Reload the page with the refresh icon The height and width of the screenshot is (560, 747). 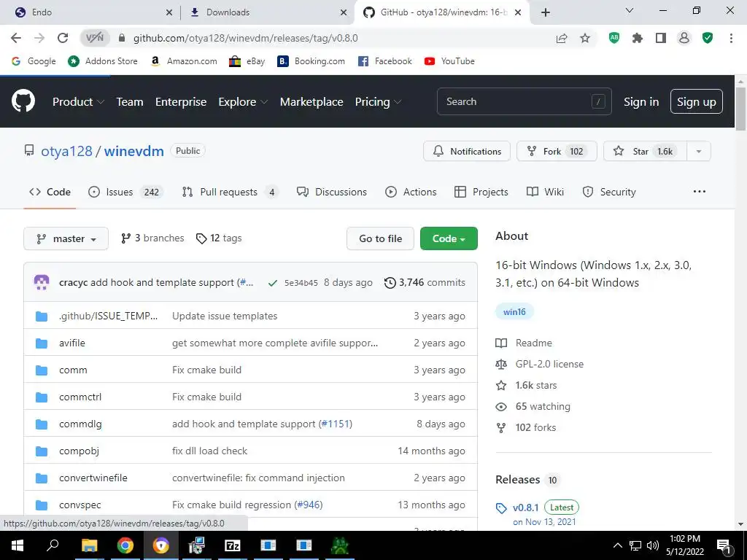tap(63, 38)
